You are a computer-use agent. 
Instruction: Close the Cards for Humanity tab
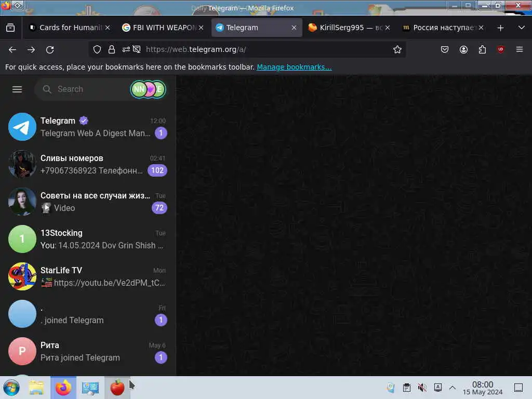(x=108, y=28)
